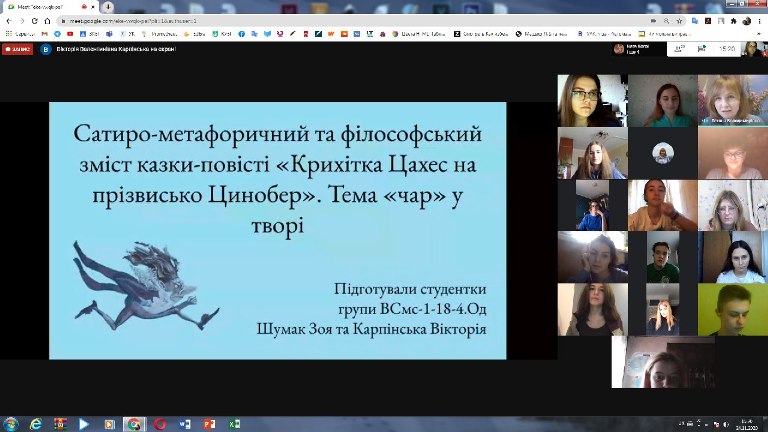Click the presenter avatar letter B
The image size is (768, 432).
click(46, 49)
